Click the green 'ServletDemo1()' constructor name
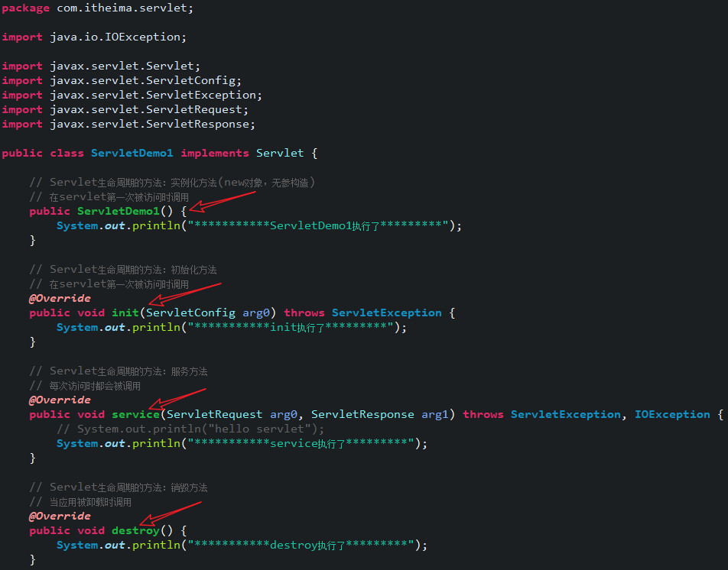 [x=118, y=211]
